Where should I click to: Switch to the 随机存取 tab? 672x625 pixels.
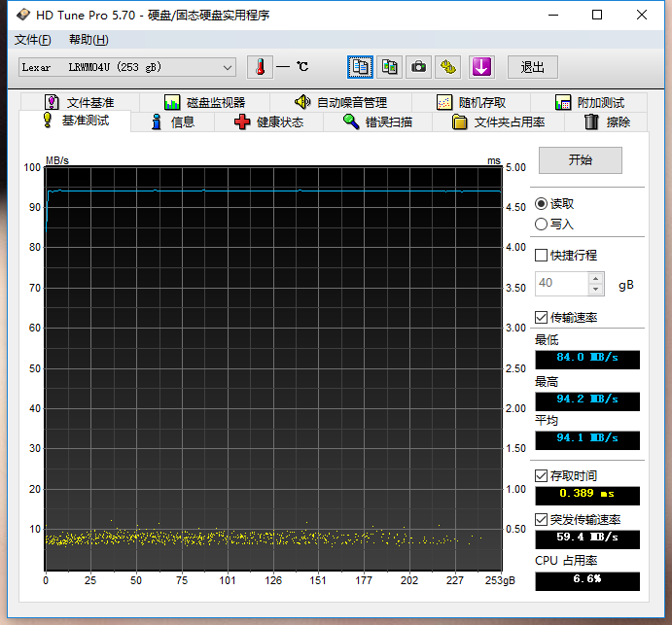pyautogui.click(x=471, y=102)
